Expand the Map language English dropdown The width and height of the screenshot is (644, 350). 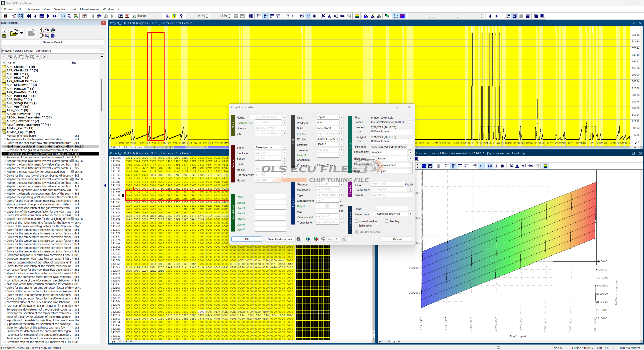click(410, 171)
